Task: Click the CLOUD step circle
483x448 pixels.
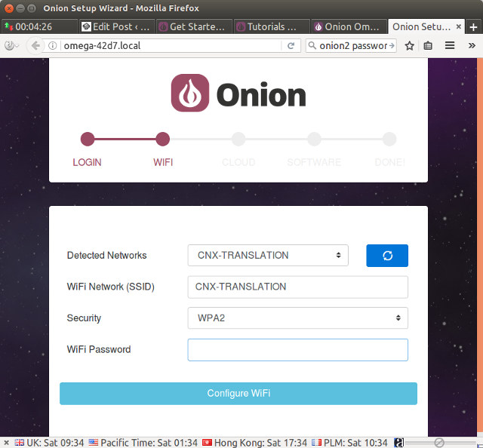Action: coord(238,140)
